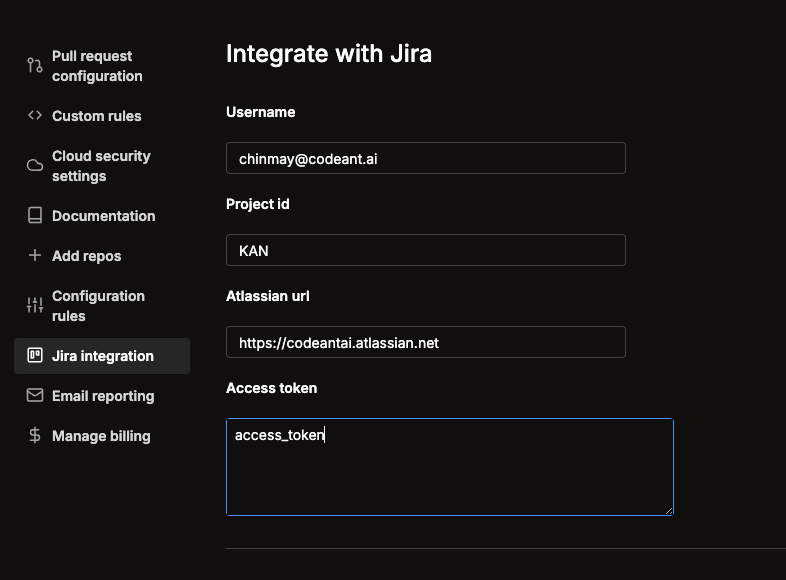This screenshot has height=580, width=786.
Task: Click the Atlassian url label
Action: (x=268, y=296)
